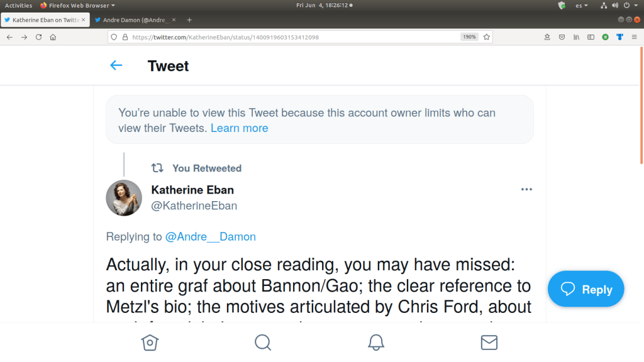
Task: Open notifications bell in bottom bar
Action: pos(376,343)
